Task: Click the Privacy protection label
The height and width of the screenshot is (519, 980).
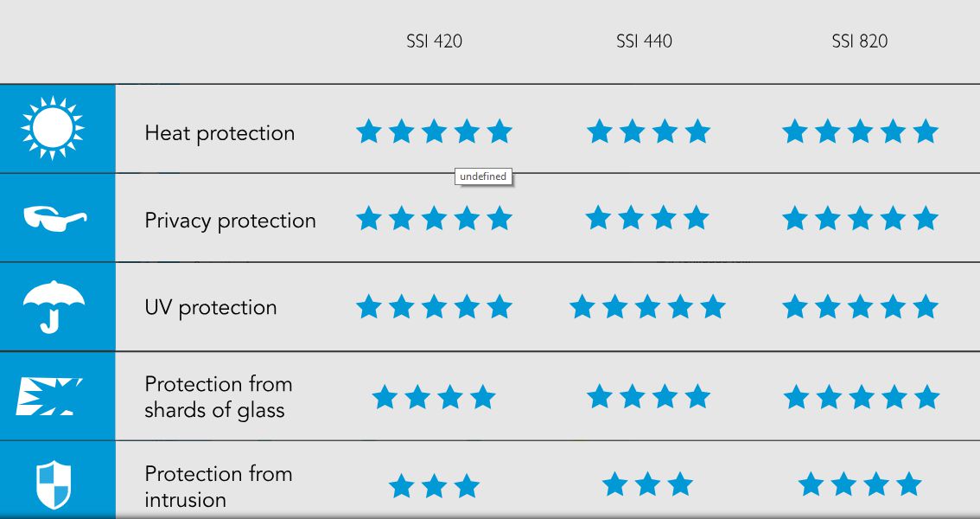Action: pyautogui.click(x=230, y=221)
